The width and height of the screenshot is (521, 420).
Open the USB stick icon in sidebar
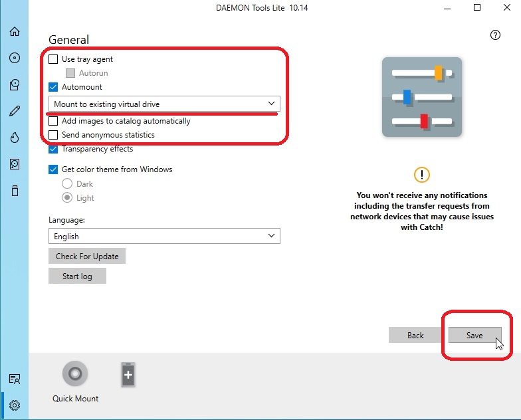pos(15,191)
